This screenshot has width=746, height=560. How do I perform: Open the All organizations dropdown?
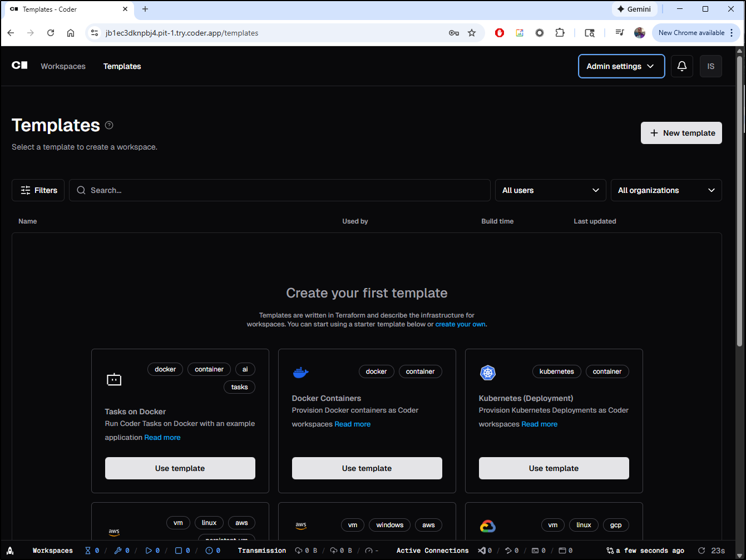tap(666, 190)
